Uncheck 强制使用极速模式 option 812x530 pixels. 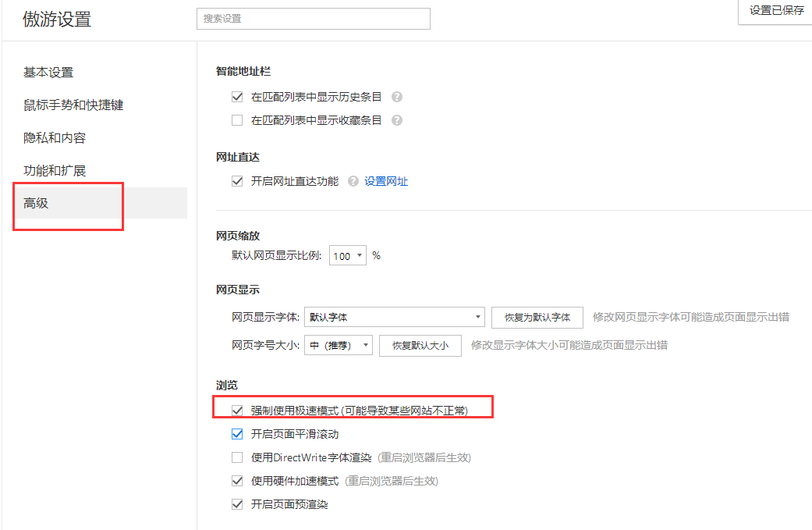[x=238, y=411]
